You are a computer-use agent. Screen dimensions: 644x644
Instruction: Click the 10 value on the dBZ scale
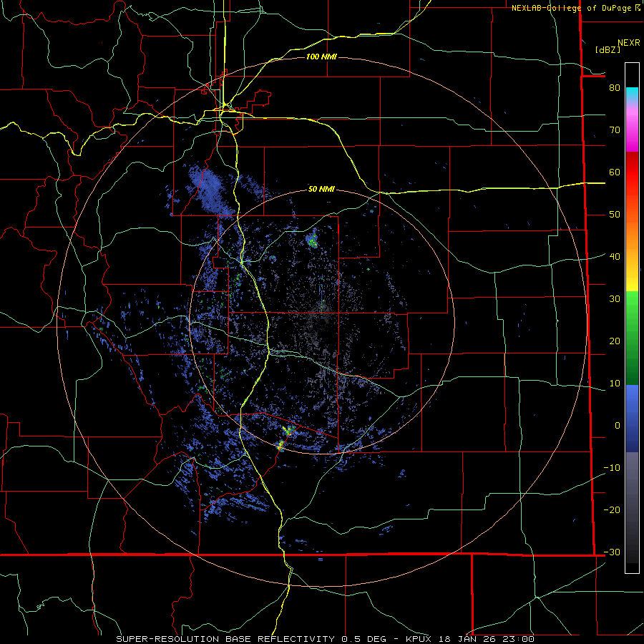pyautogui.click(x=615, y=384)
